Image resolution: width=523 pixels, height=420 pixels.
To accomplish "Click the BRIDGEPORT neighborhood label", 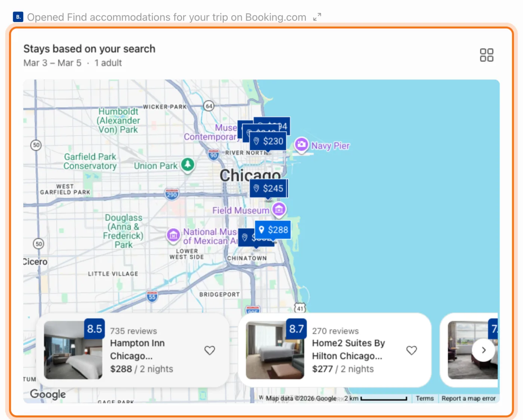I will (219, 295).
